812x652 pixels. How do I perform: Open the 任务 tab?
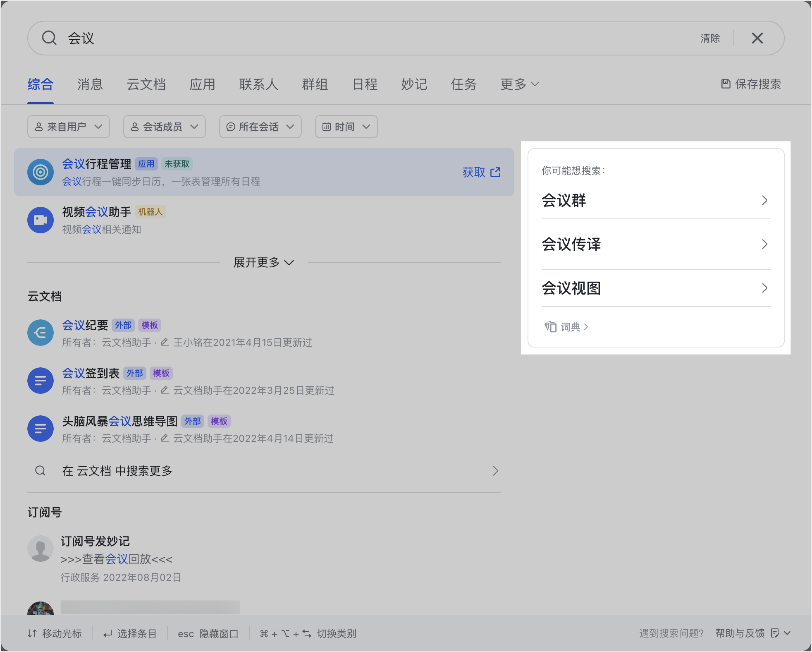[x=463, y=84]
